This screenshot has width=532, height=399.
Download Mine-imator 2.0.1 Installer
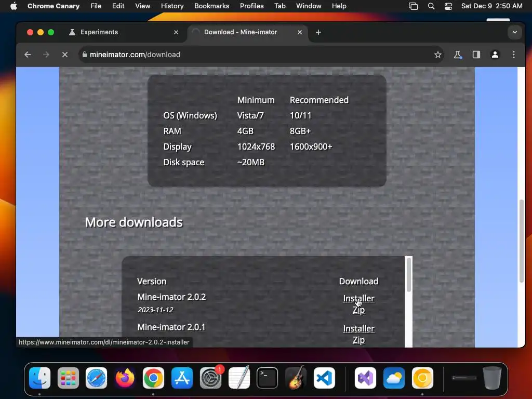[358, 329]
